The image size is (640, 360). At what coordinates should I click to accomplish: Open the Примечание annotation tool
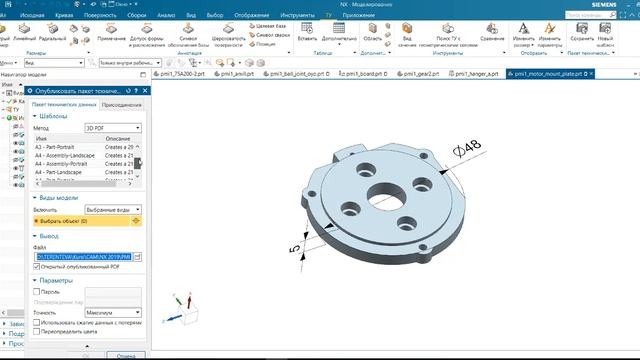(111, 32)
